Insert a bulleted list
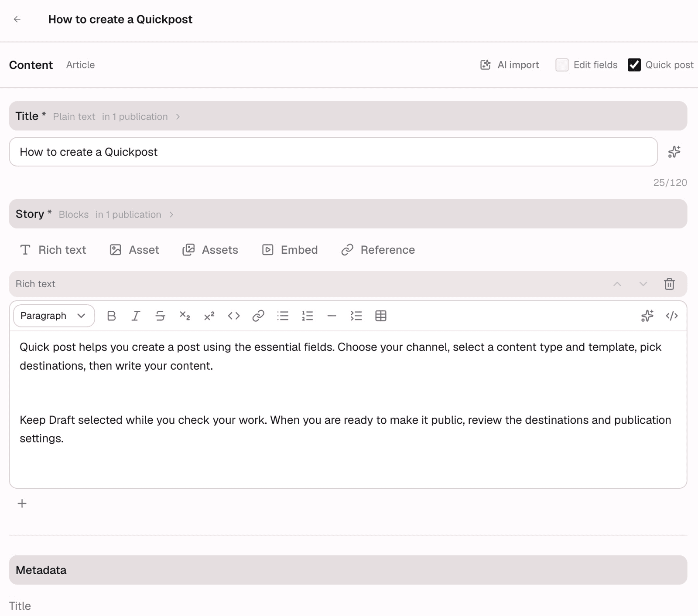The width and height of the screenshot is (698, 616). 283,316
